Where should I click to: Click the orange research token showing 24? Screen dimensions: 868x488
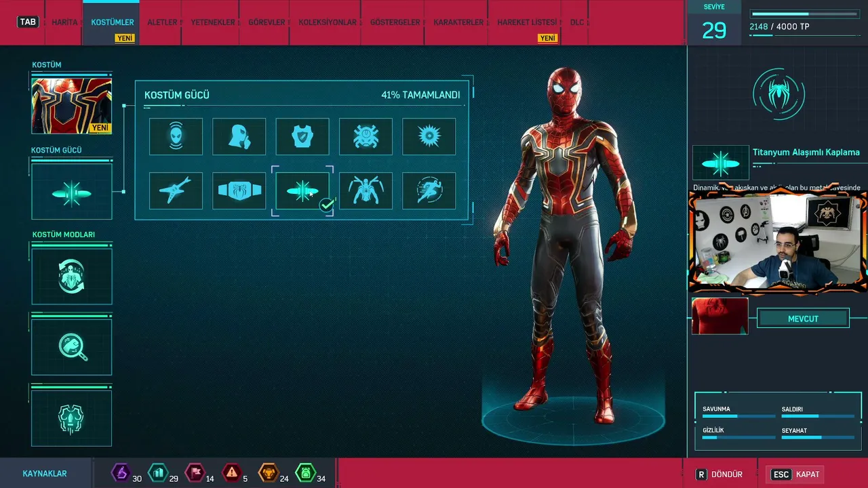click(269, 472)
